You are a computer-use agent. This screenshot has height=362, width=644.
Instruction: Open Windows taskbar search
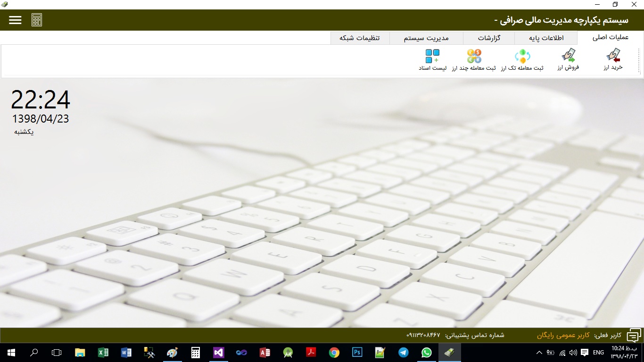click(34, 353)
